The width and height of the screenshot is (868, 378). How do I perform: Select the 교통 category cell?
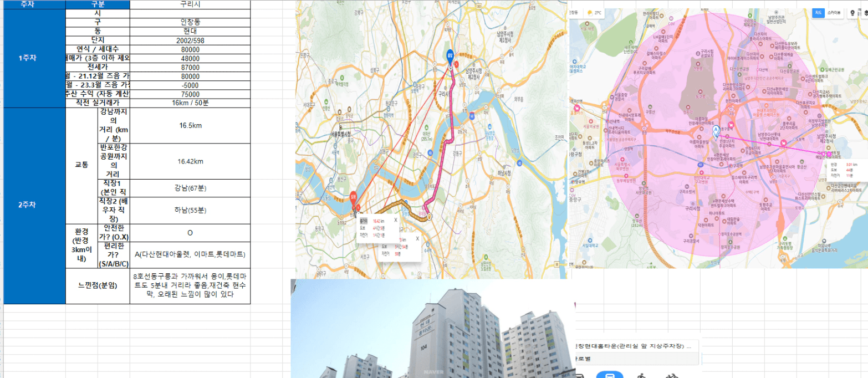tap(81, 166)
